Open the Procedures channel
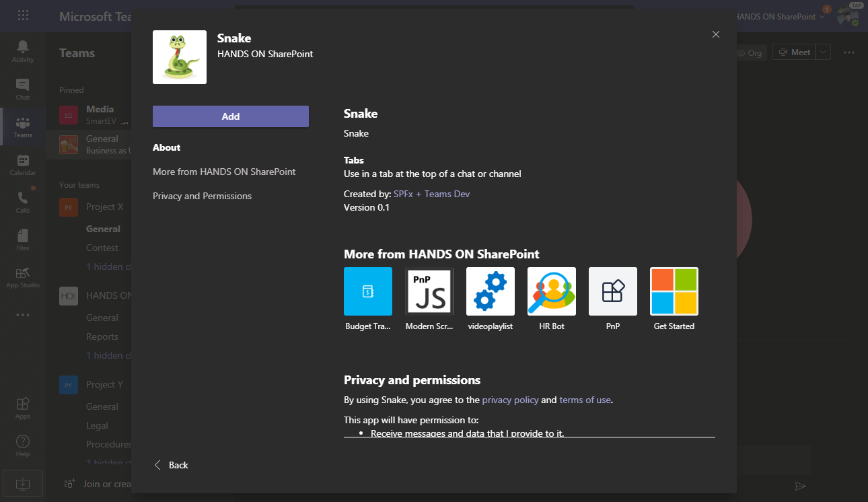The image size is (868, 502). [108, 444]
